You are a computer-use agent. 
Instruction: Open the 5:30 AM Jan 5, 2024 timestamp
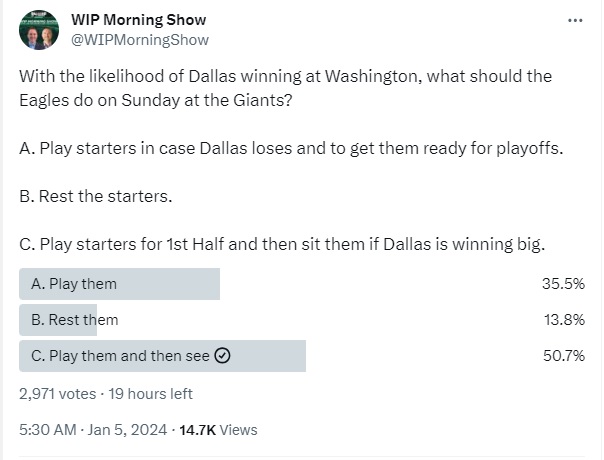click(x=93, y=430)
